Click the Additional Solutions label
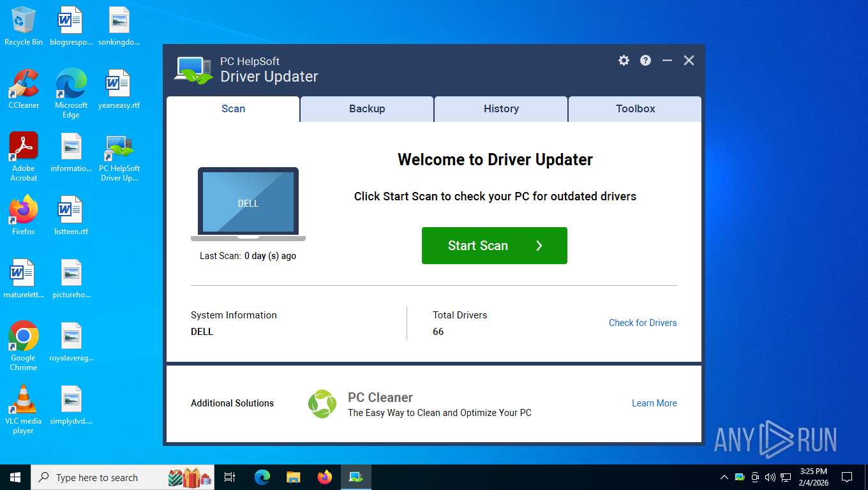 click(x=232, y=403)
